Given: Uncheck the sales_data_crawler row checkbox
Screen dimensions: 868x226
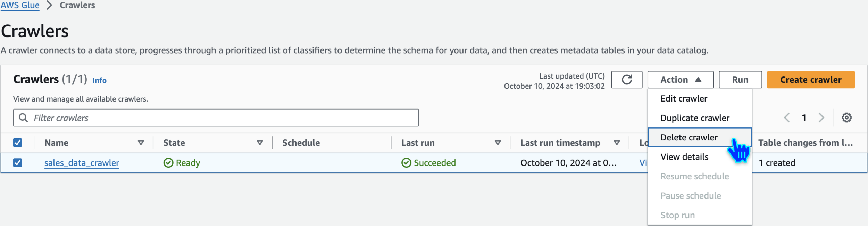Looking at the screenshot, I should point(18,163).
